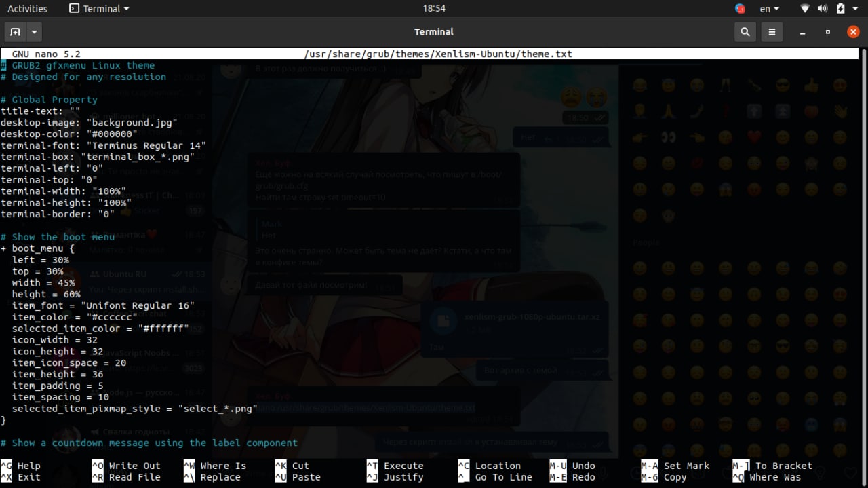Expand the system menu arrow

(856, 9)
